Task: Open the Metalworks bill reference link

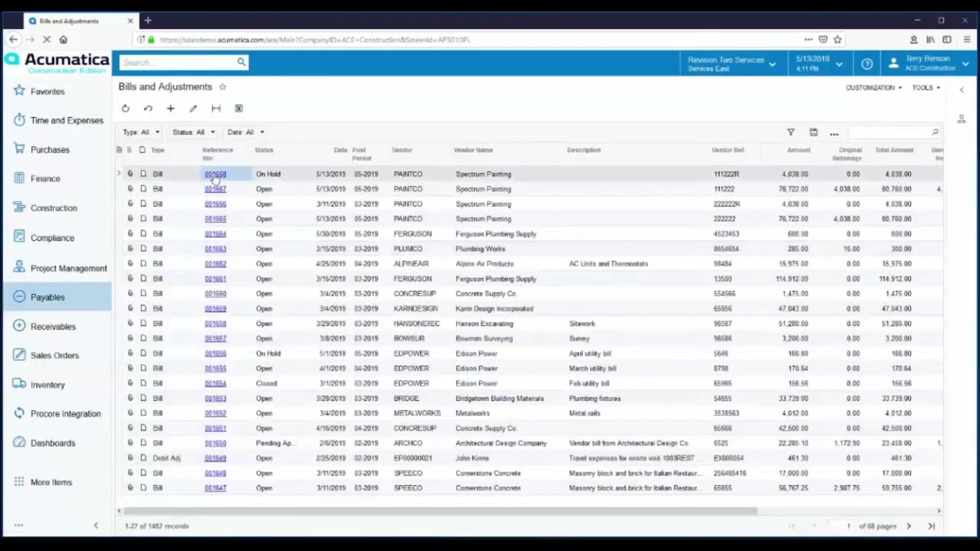Action: pyautogui.click(x=215, y=413)
